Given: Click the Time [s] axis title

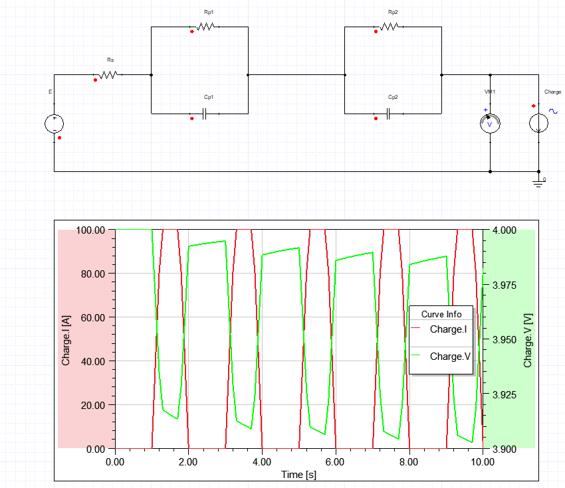Looking at the screenshot, I should 299,474.
